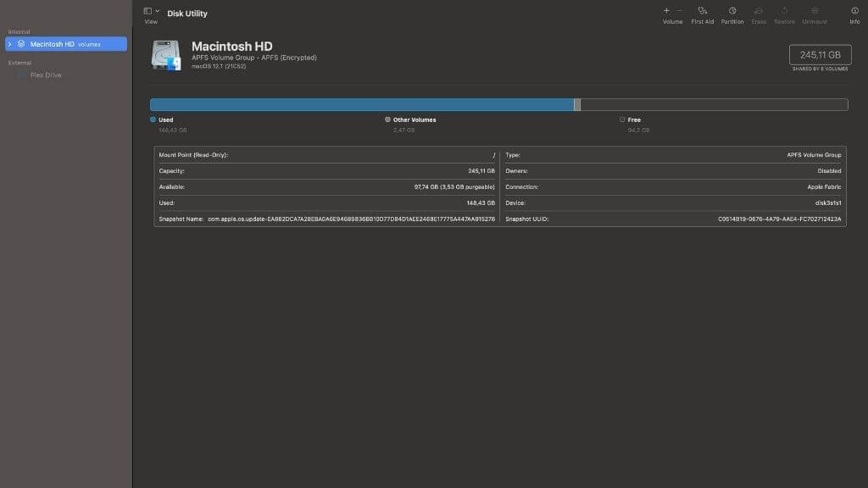Screen dimensions: 868x488
Task: Expand Macintosh HD volumes disclosure arrow
Action: [10, 44]
